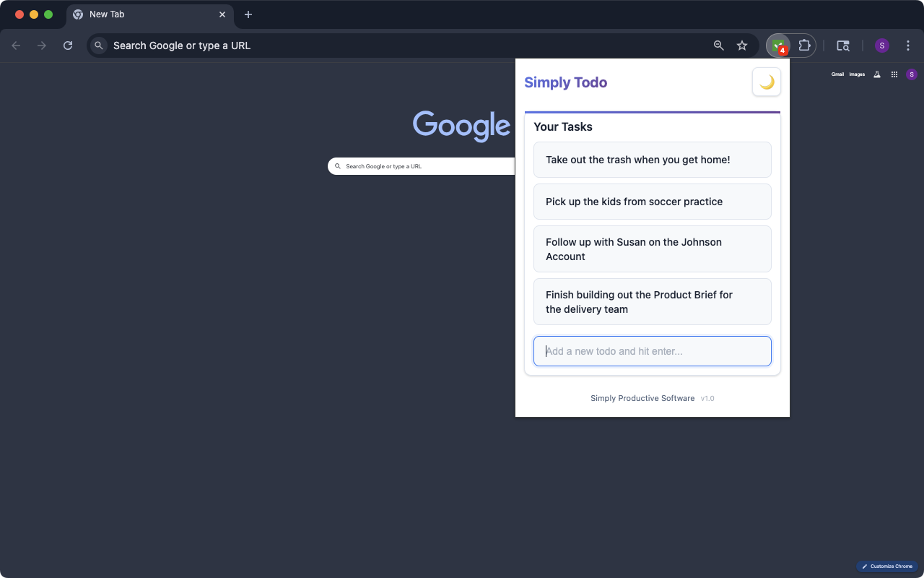This screenshot has width=924, height=578.
Task: Open the Extensions puzzle icon
Action: click(804, 46)
